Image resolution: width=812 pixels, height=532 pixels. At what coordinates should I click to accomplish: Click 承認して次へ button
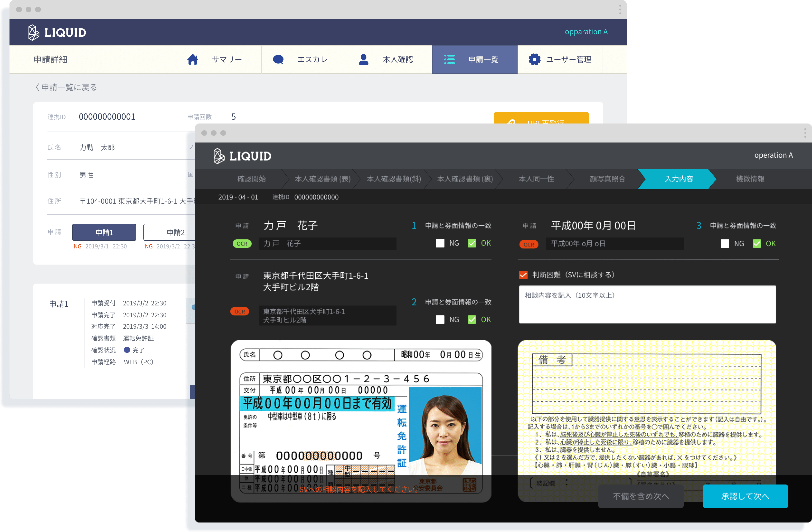(745, 496)
